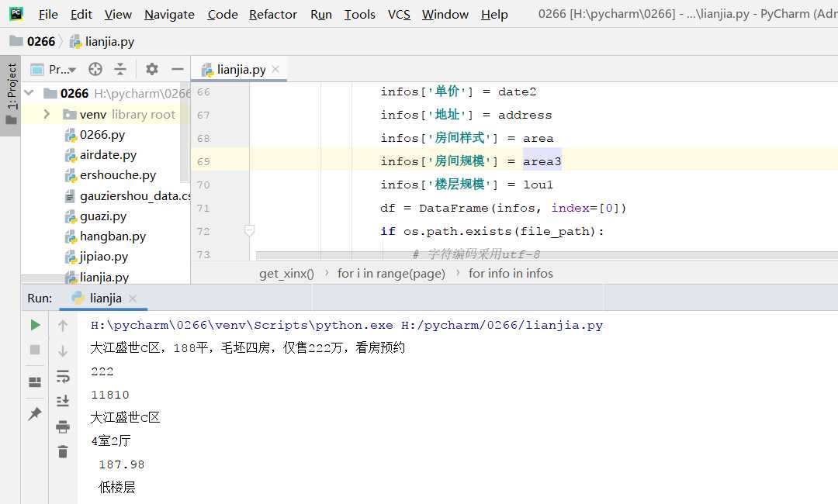Clear console output with trash icon
Screen dimensions: 838x504
(x=63, y=452)
